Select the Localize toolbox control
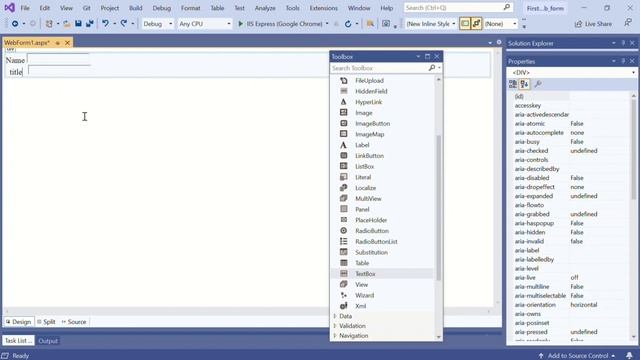This screenshot has height=360, width=640. [365, 188]
